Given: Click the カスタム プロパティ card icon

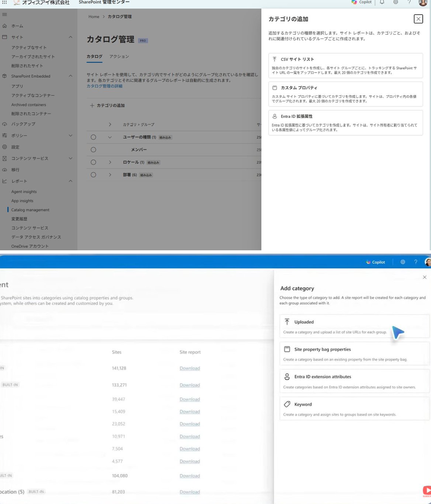Looking at the screenshot, I should coord(274,88).
